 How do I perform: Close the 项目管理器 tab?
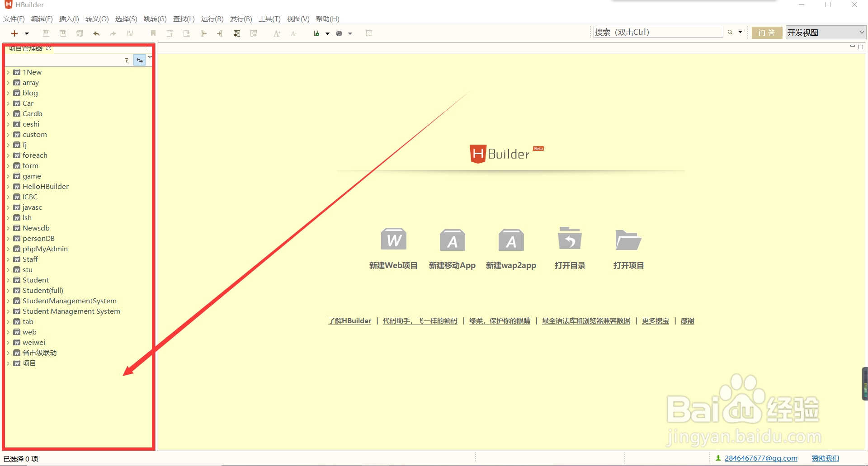48,48
